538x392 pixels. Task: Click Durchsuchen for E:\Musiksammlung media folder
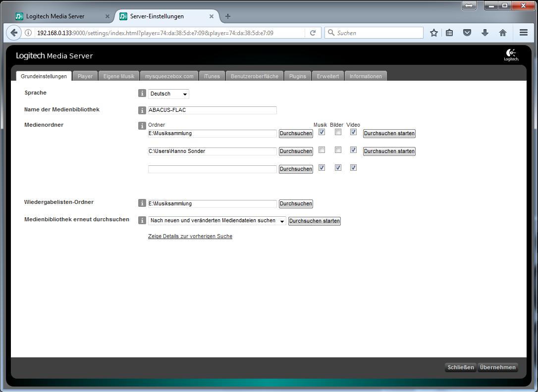click(x=296, y=133)
